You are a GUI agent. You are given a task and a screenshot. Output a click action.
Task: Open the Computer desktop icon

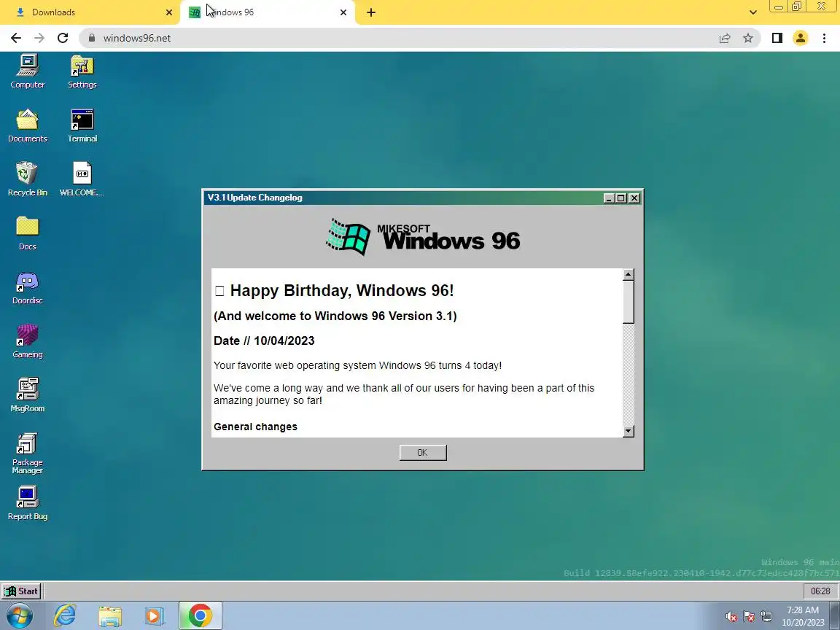click(27, 71)
